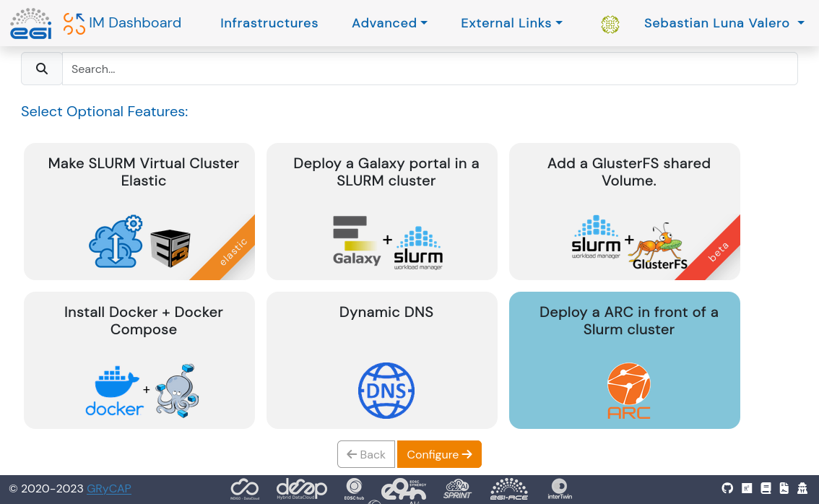Click the white R square footer icon

pos(746,488)
